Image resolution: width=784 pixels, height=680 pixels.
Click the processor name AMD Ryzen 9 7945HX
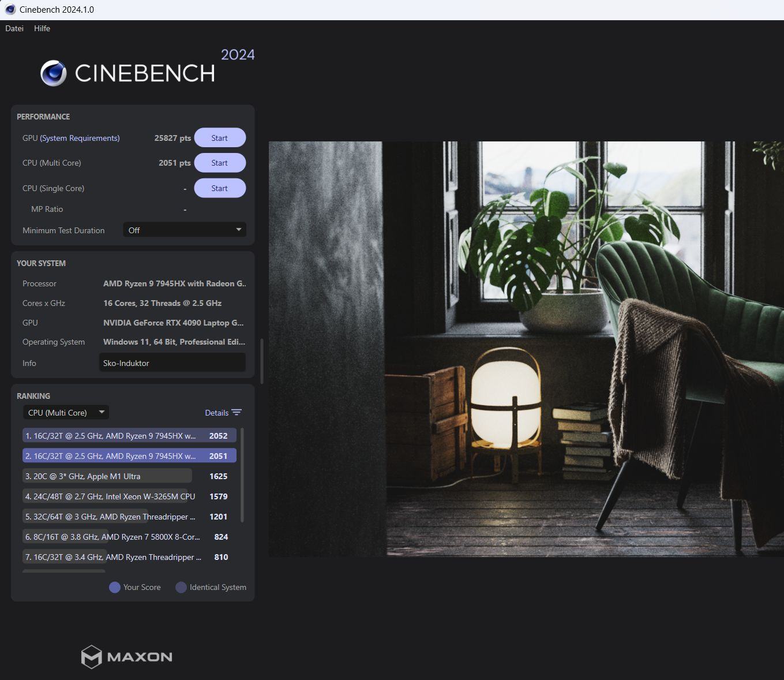point(174,283)
